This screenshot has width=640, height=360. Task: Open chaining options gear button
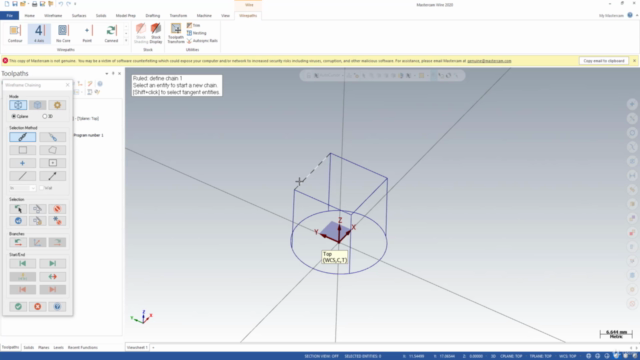[57, 105]
